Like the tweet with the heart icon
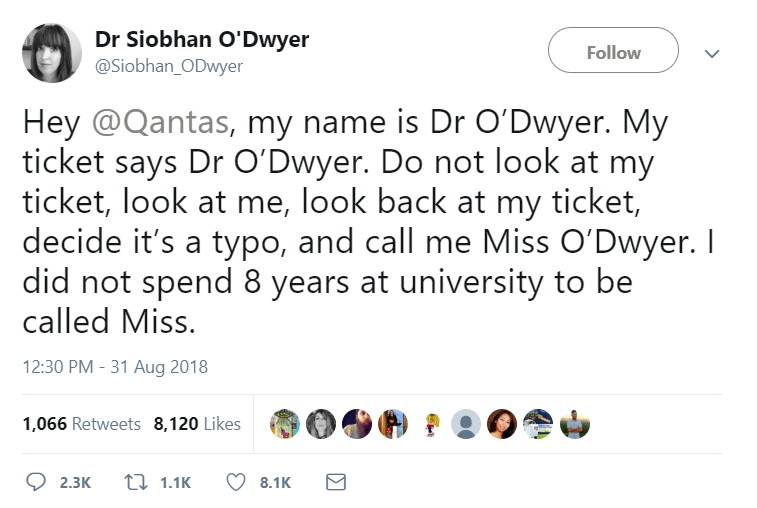 [237, 482]
